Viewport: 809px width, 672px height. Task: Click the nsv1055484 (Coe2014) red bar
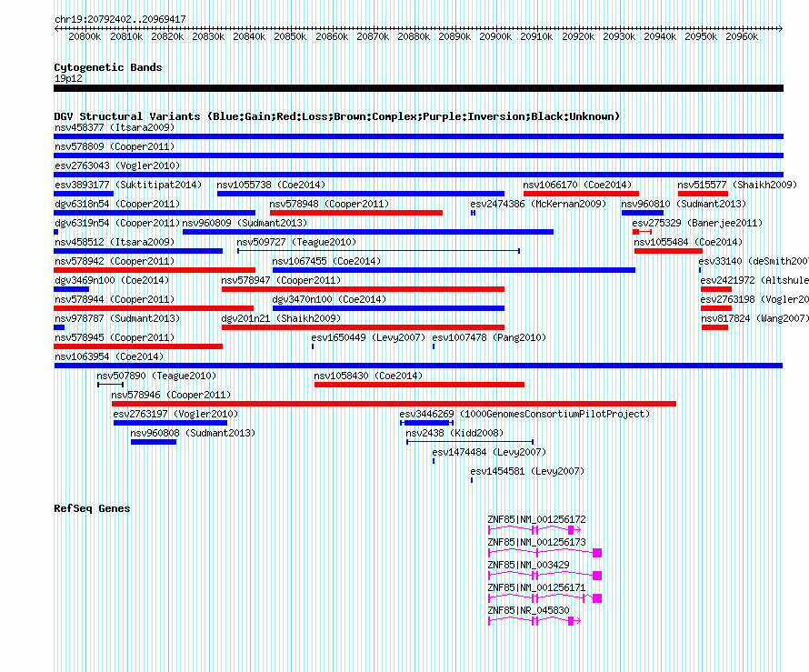tap(668, 251)
